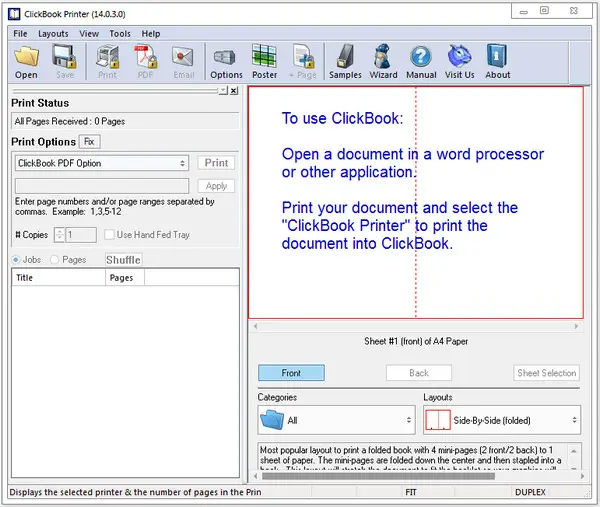Image resolution: width=600 pixels, height=507 pixels.
Task: Click the Title column header
Action: (59, 278)
